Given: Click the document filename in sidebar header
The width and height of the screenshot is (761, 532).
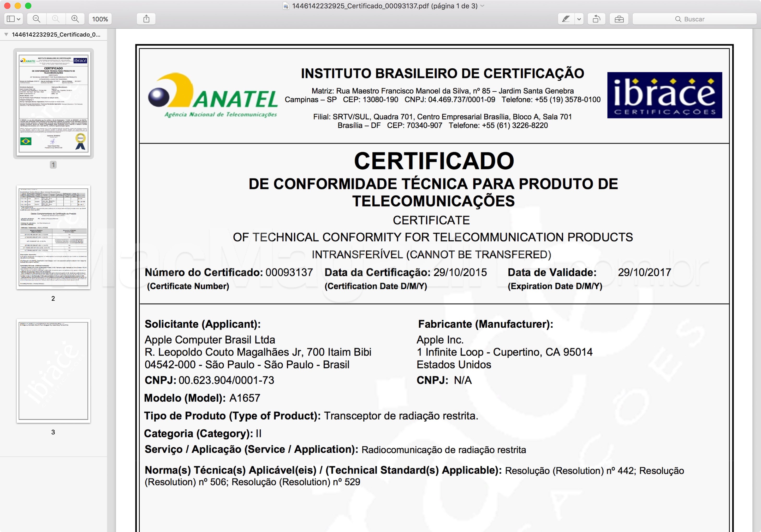Looking at the screenshot, I should (x=56, y=34).
